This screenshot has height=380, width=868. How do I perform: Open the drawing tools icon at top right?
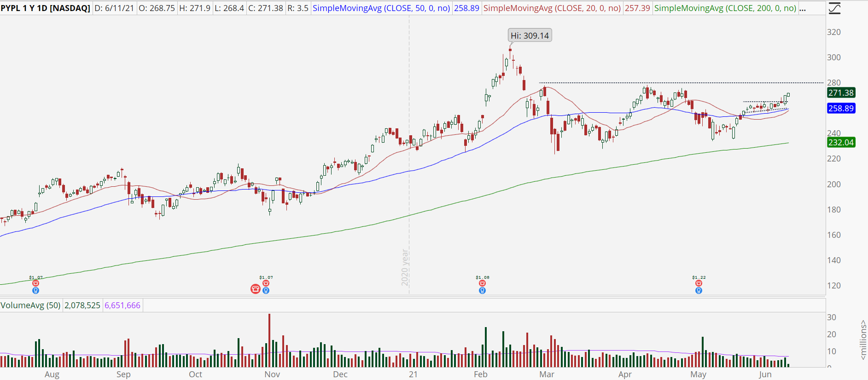[834, 8]
